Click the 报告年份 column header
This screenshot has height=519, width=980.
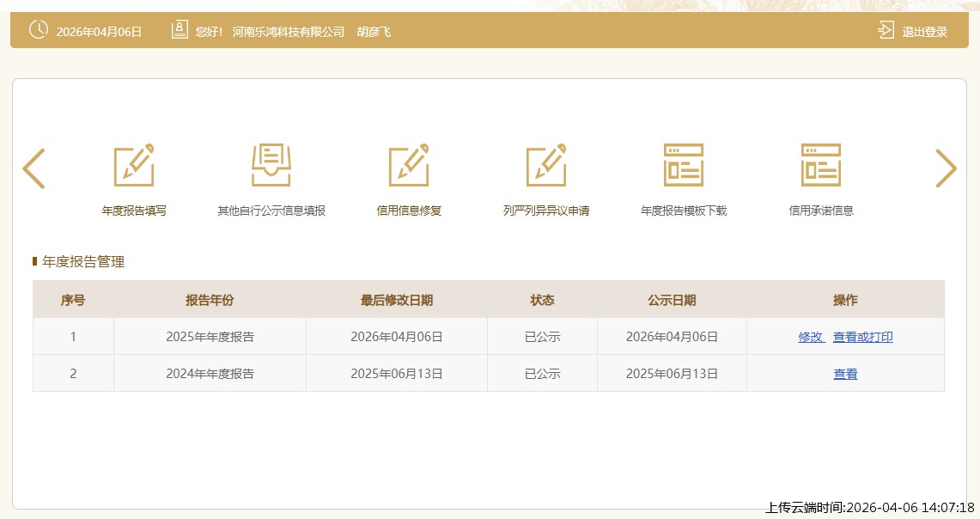[x=210, y=300]
